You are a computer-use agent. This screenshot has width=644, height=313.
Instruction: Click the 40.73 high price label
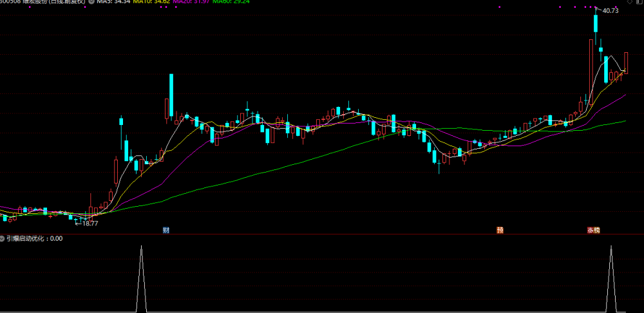point(610,11)
